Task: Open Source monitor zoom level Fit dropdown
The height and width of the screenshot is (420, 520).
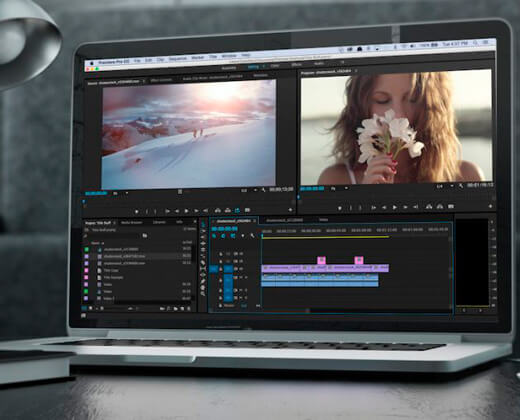Action: (120, 193)
